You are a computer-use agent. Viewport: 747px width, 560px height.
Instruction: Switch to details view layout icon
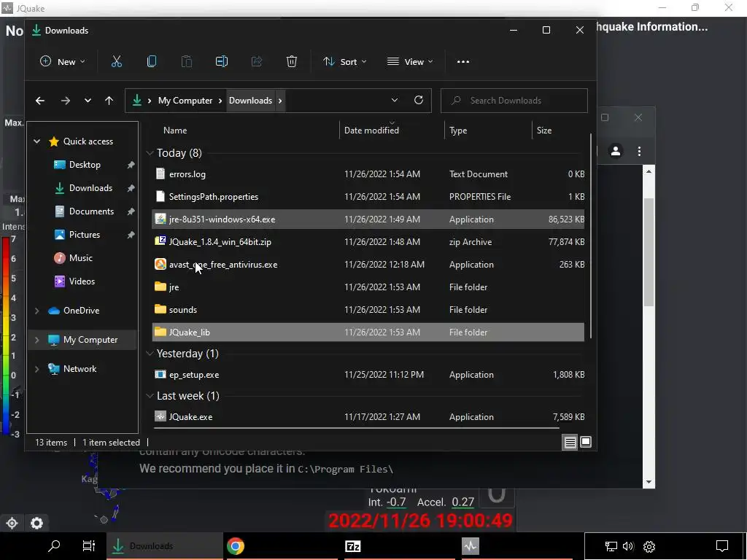point(570,443)
